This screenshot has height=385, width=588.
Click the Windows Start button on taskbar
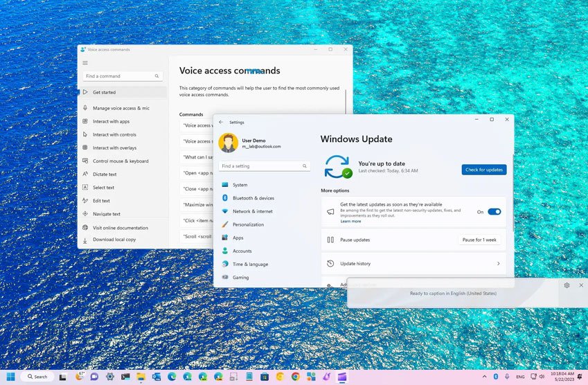(10, 377)
